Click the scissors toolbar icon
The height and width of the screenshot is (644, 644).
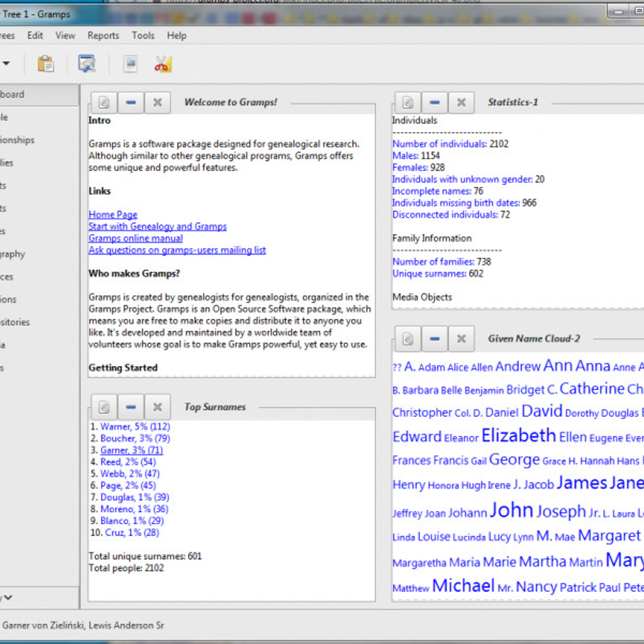(163, 63)
